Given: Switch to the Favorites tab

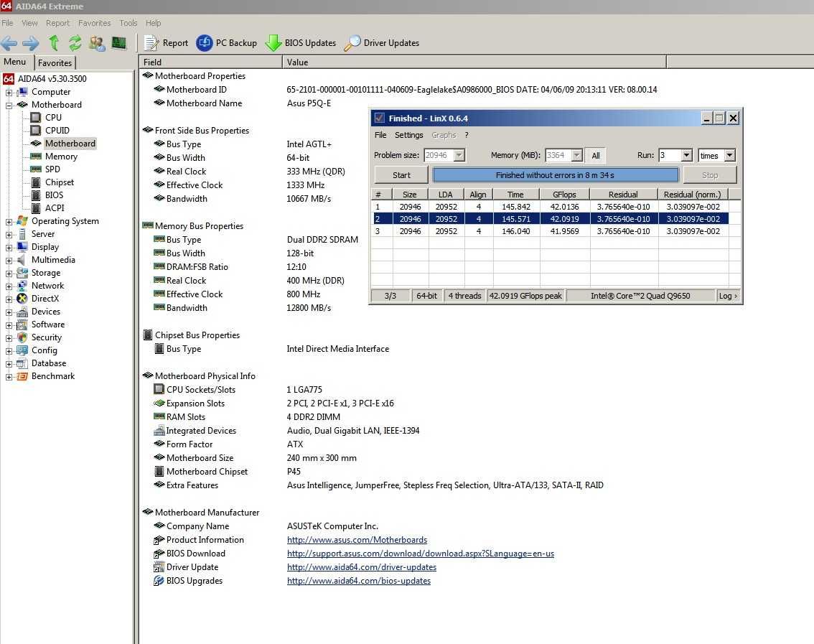Looking at the screenshot, I should (x=55, y=62).
